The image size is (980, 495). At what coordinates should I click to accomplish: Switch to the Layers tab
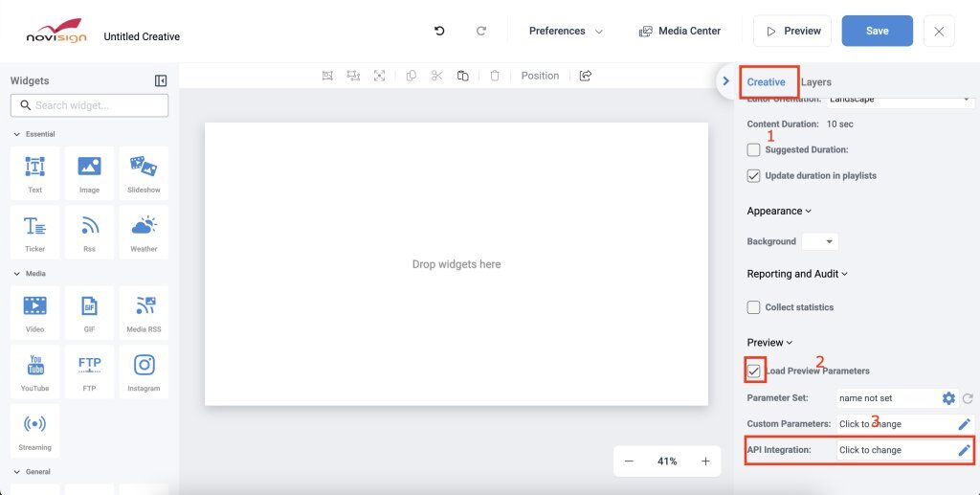pyautogui.click(x=816, y=82)
